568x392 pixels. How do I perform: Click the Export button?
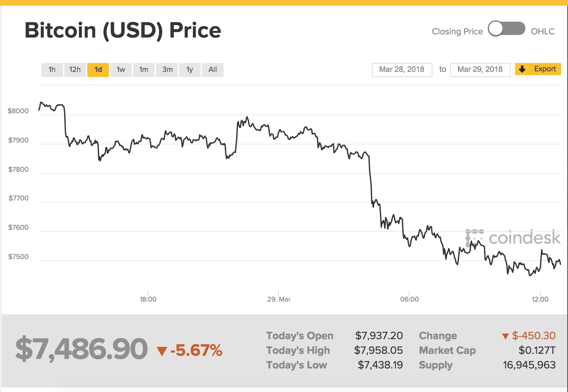(538, 69)
